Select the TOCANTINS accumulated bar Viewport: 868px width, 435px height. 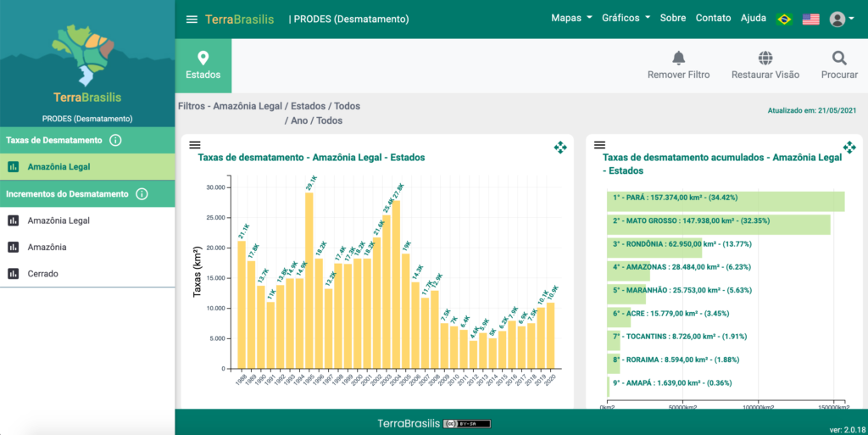[x=614, y=341]
